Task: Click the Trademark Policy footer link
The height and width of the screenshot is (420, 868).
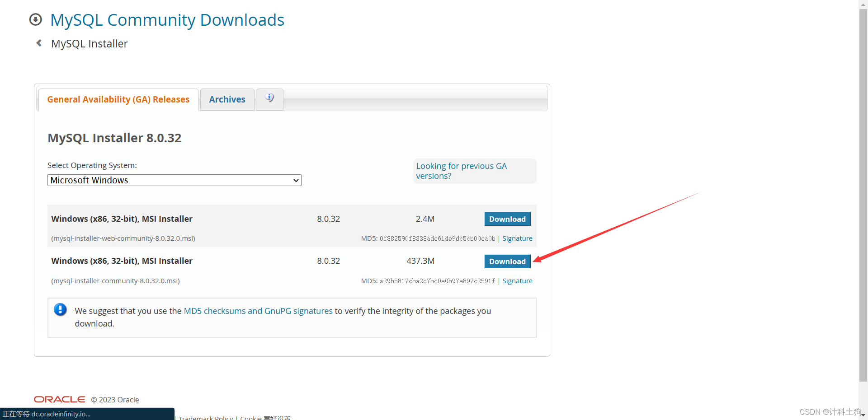Action: pyautogui.click(x=206, y=418)
